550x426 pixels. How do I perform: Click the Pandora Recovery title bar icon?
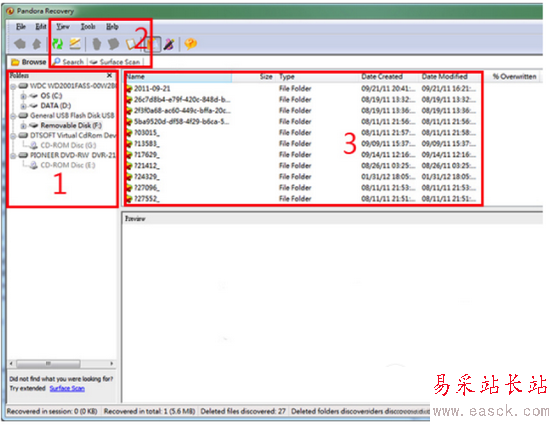point(10,11)
